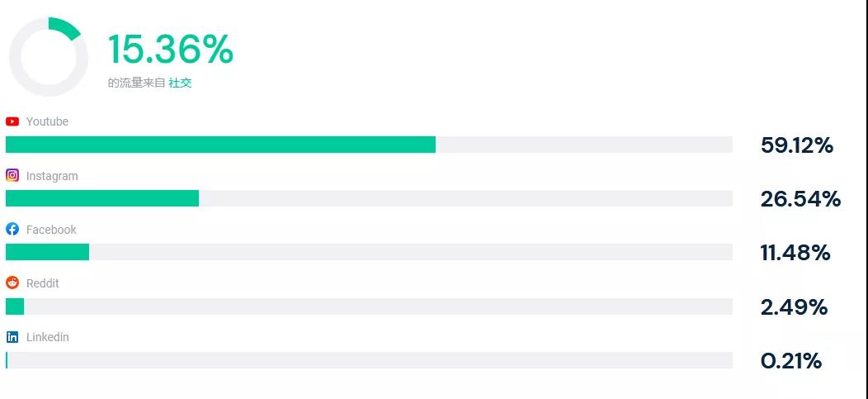The width and height of the screenshot is (868, 399).
Task: Click the 59.12% Youtube percentage
Action: point(796,146)
